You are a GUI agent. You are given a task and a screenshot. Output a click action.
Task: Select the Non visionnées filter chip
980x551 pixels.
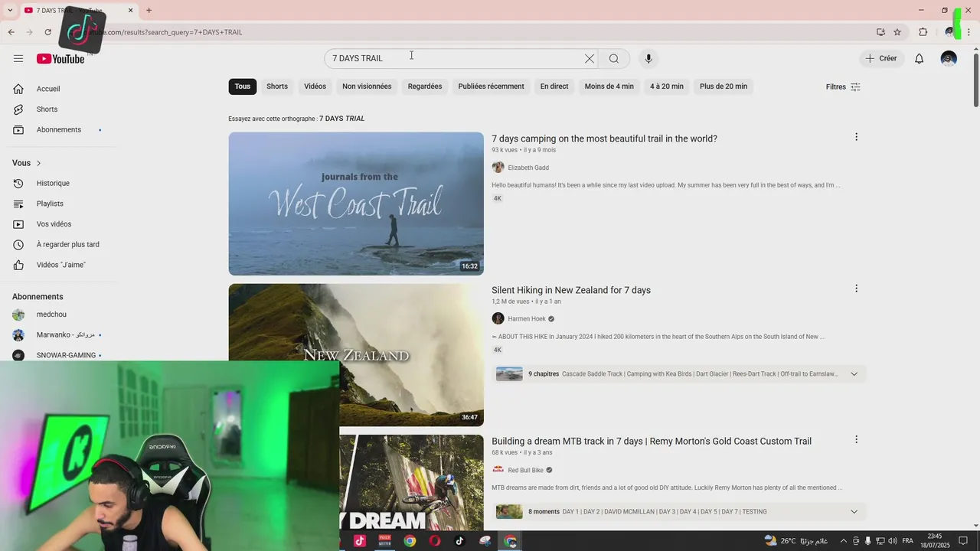click(367, 86)
